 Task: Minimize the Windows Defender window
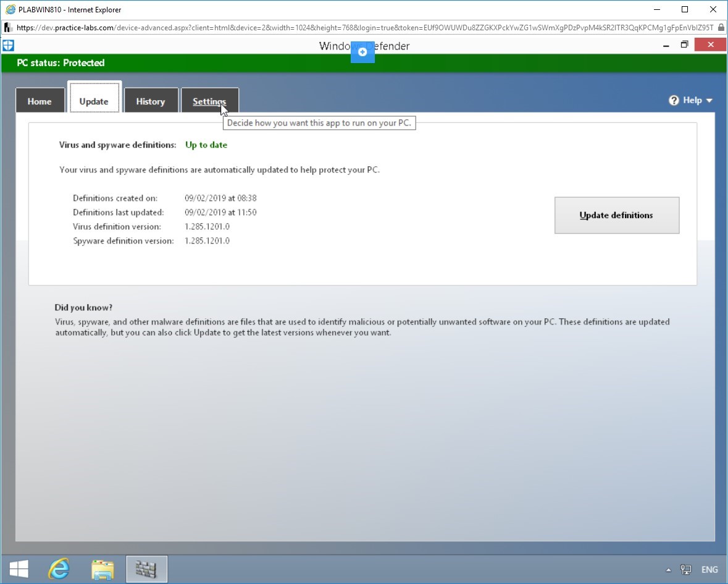click(x=666, y=45)
